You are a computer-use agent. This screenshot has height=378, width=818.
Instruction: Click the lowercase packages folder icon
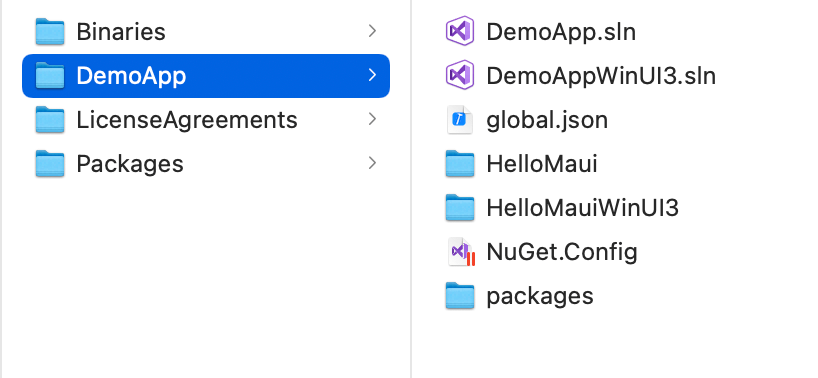460,296
